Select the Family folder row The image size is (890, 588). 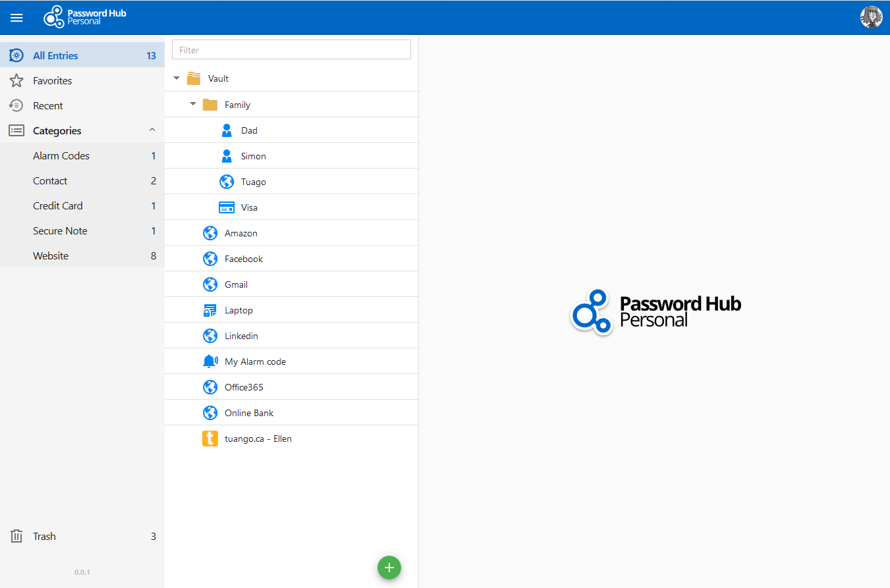[x=291, y=104]
